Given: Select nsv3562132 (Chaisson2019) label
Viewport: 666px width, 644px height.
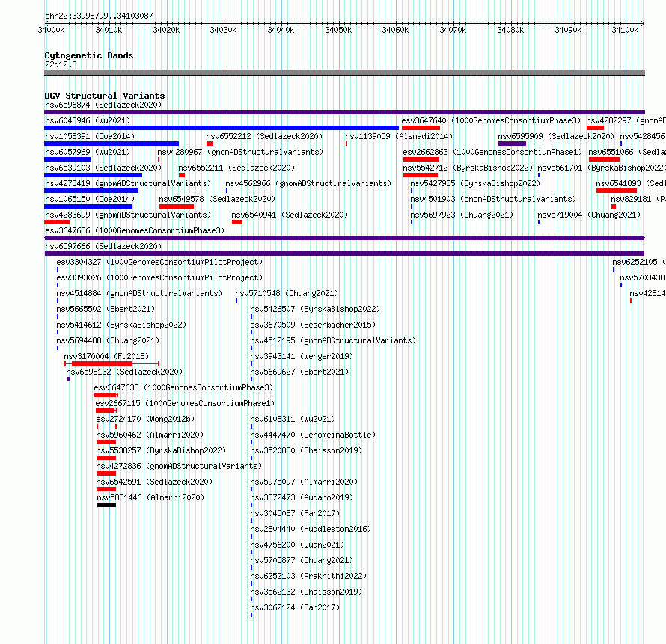Looking at the screenshot, I should click(x=306, y=592).
